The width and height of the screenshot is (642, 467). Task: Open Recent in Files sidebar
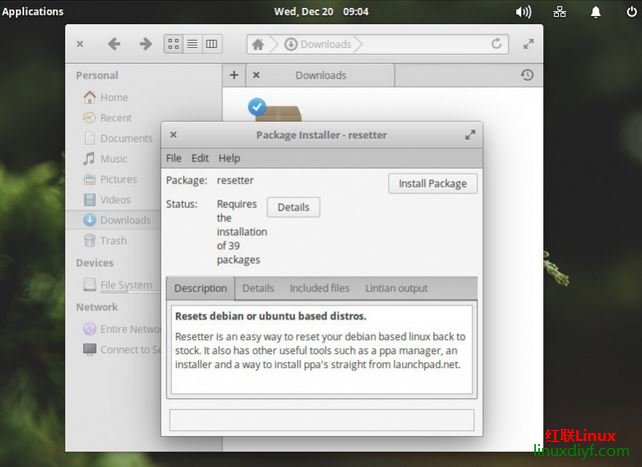[x=113, y=118]
